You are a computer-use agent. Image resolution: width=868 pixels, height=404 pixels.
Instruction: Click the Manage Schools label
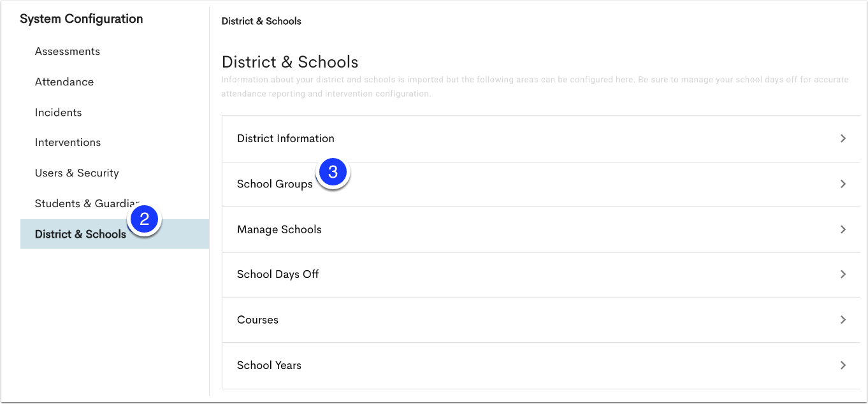(x=279, y=229)
